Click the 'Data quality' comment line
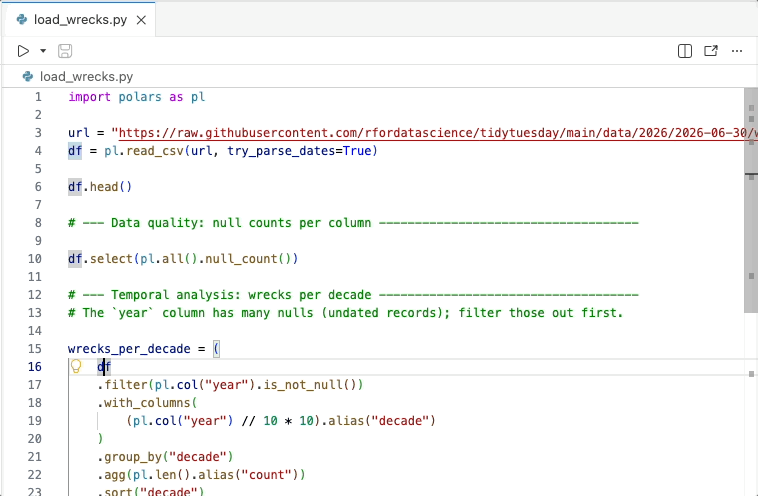 [x=353, y=223]
